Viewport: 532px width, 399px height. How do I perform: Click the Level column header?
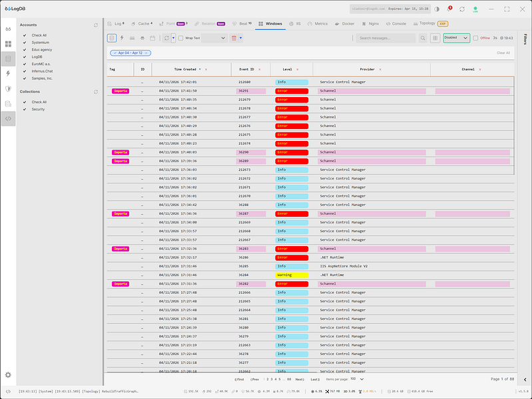288,70
